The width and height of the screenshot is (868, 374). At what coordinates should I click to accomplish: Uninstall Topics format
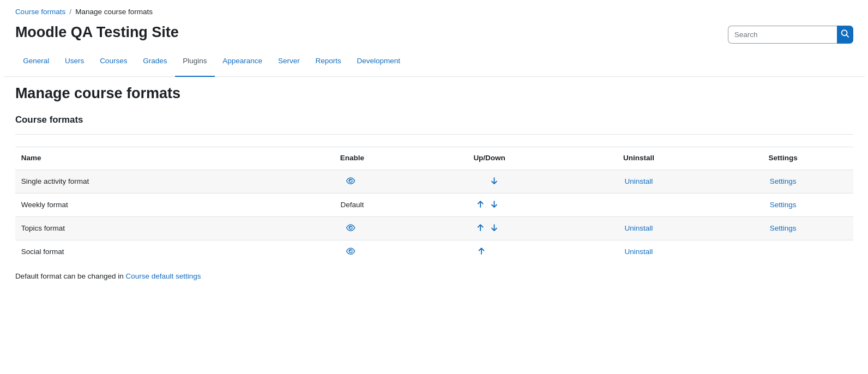point(638,228)
